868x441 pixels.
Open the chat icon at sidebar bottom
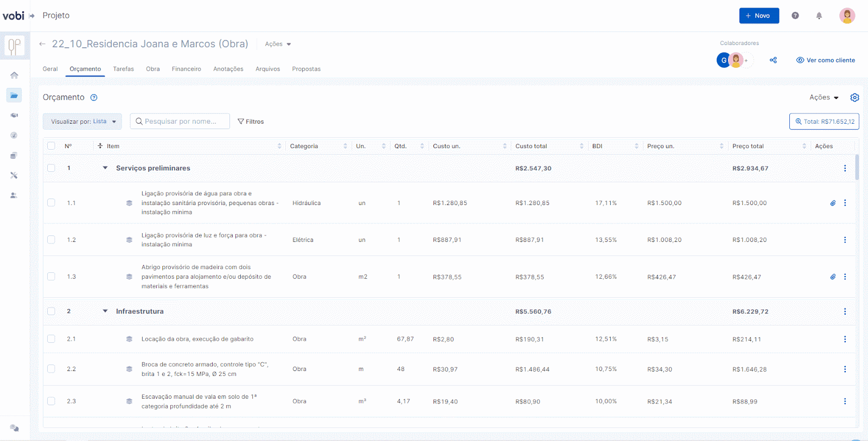pyautogui.click(x=15, y=428)
